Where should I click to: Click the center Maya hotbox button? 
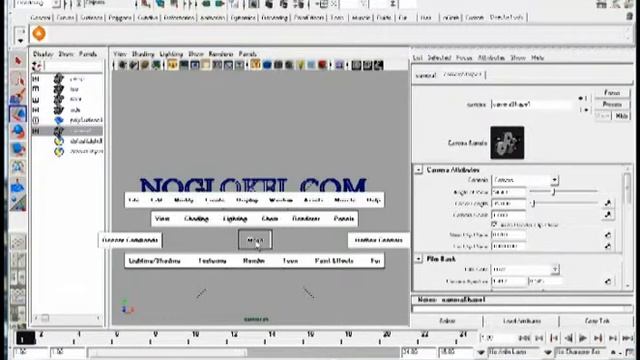click(255, 240)
